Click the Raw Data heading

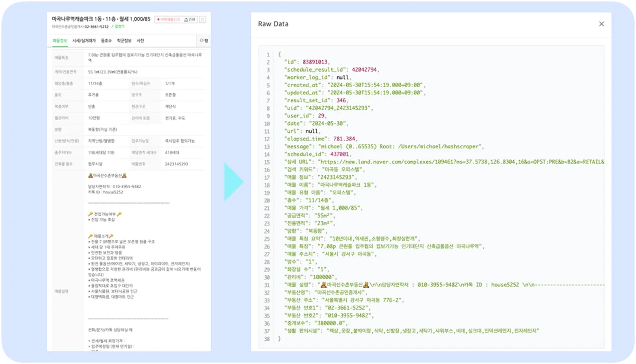point(273,24)
